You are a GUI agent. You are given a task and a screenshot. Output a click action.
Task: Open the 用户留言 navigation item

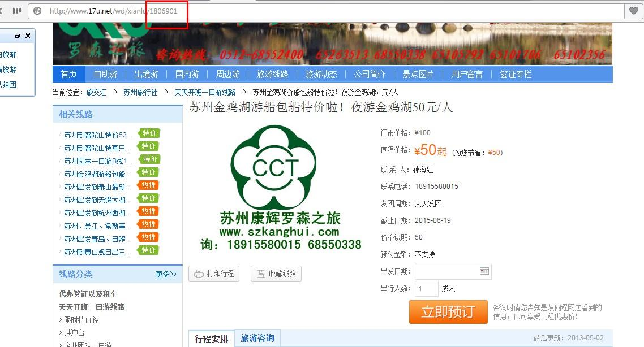467,74
